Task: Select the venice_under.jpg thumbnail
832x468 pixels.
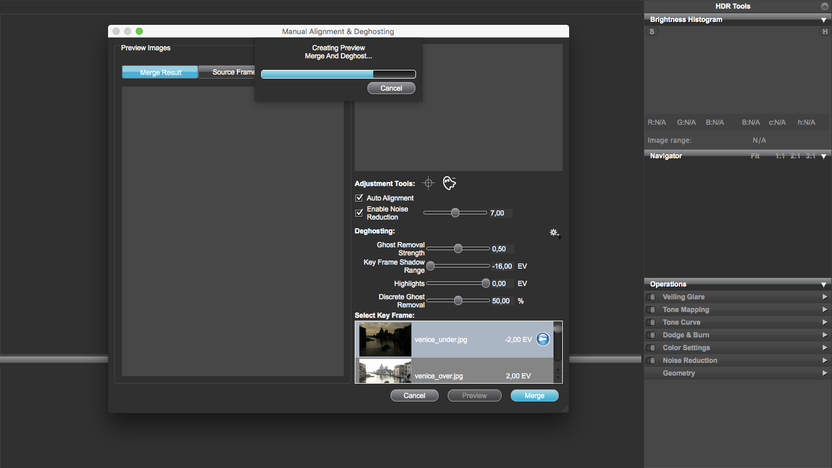Action: (385, 339)
